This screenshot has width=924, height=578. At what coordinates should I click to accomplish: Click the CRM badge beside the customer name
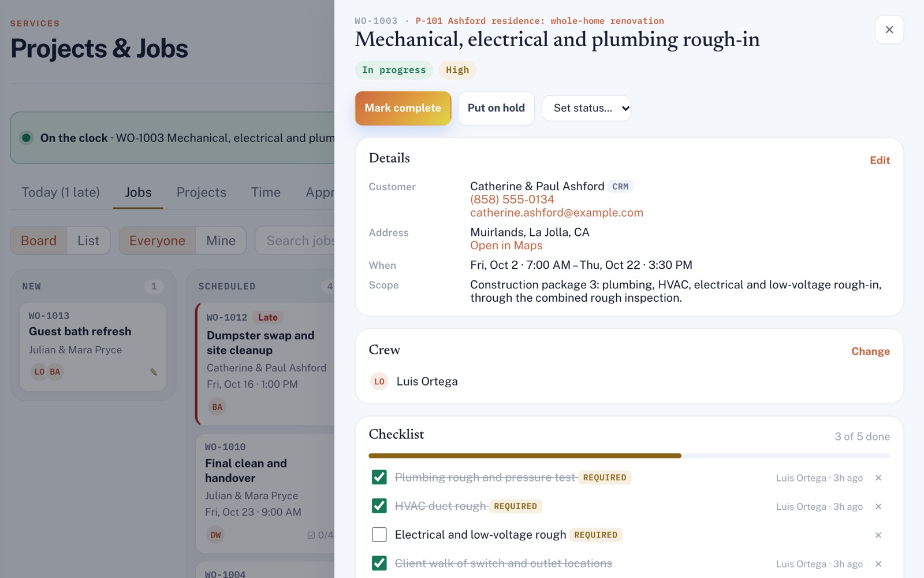coord(620,187)
